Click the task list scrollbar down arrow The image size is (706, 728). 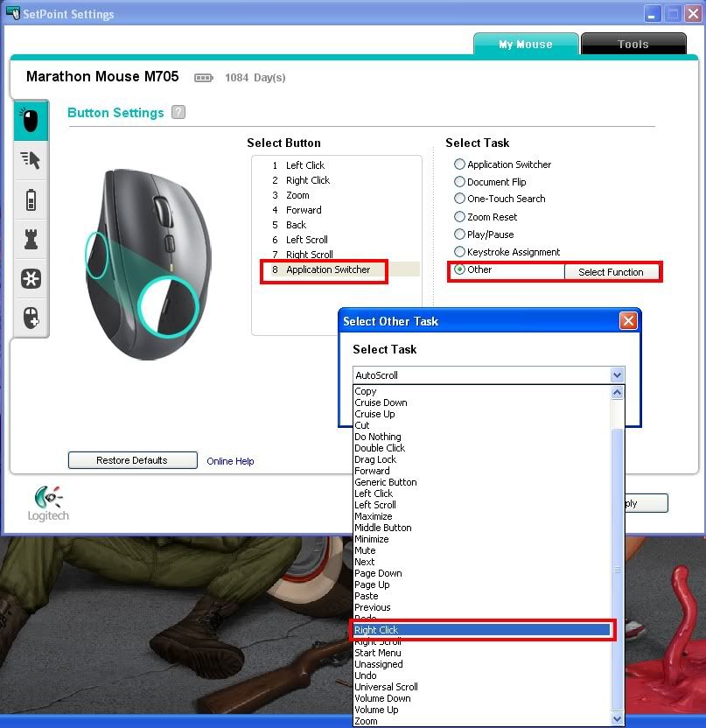pyautogui.click(x=617, y=719)
